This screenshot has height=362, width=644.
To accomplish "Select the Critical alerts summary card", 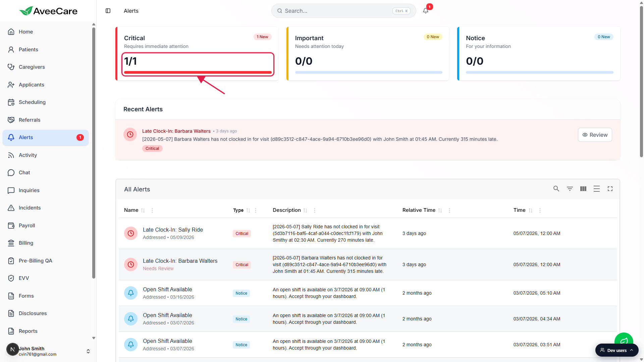I will tap(197, 54).
